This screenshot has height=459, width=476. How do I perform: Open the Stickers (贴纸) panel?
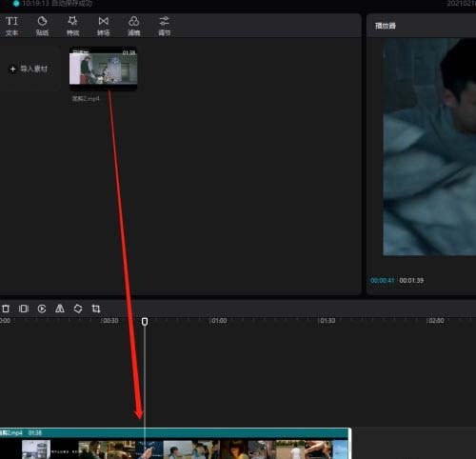coord(42,26)
